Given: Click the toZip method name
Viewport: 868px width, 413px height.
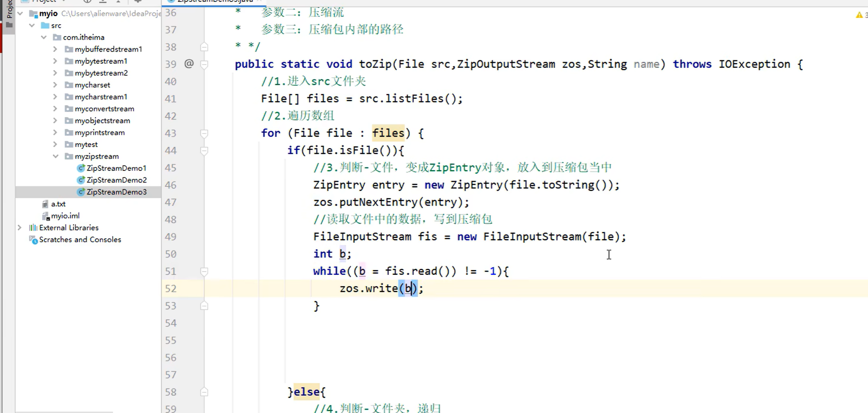Looking at the screenshot, I should 375,64.
